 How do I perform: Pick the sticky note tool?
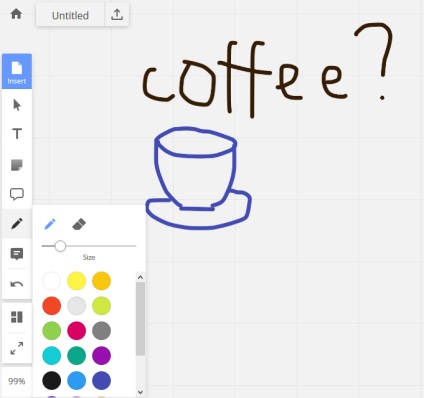pyautogui.click(x=17, y=165)
